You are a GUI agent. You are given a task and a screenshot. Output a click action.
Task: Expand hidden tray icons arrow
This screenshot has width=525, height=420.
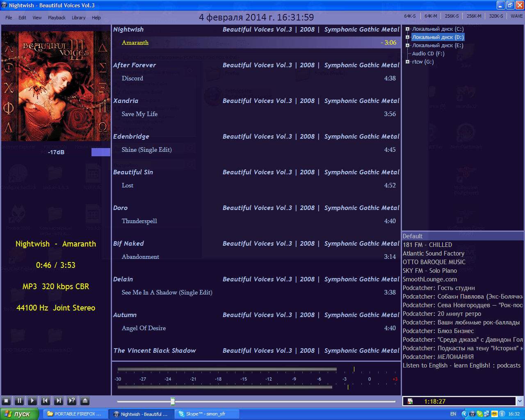pos(464,414)
